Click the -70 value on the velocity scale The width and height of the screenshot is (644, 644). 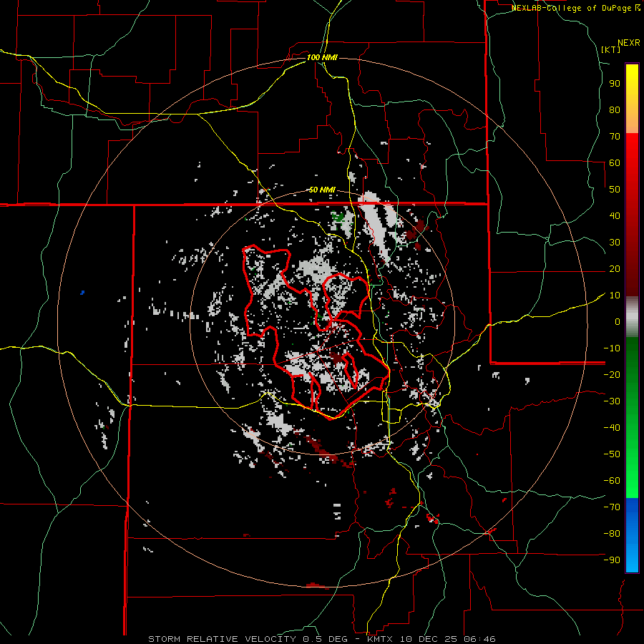(x=612, y=507)
